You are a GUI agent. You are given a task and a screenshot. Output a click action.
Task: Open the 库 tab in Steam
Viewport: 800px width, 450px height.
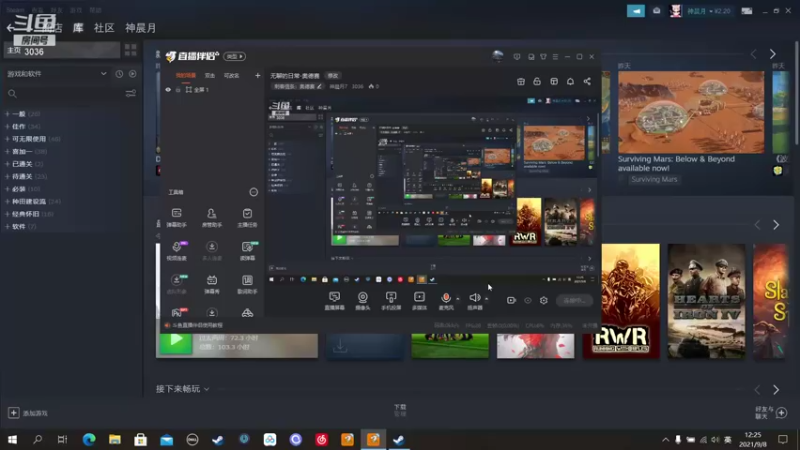tap(78, 28)
